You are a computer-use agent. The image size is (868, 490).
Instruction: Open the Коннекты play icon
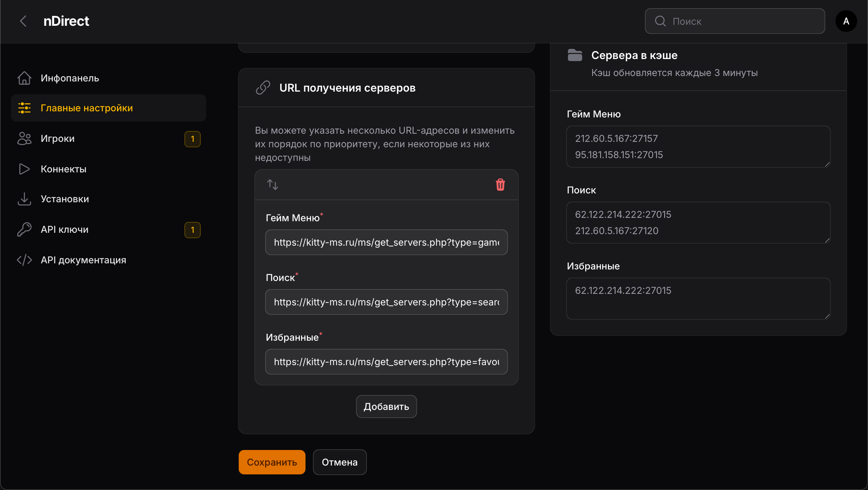point(24,169)
